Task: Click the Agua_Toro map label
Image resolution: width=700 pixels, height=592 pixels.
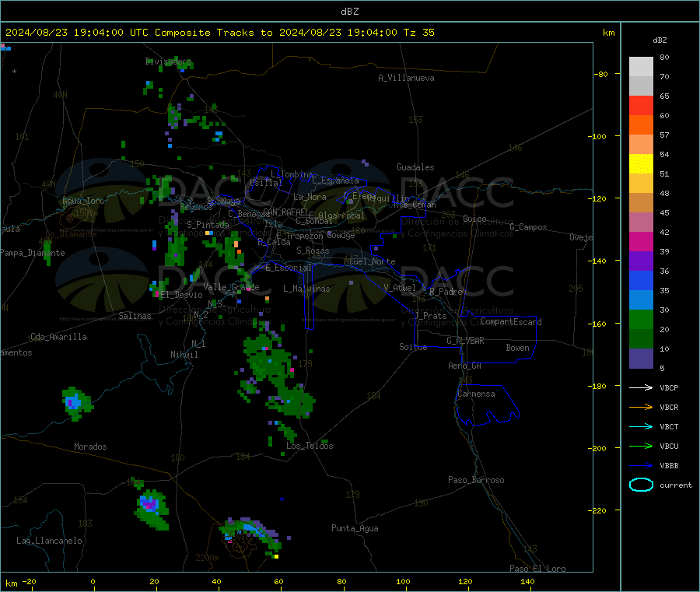Action: 83,201
